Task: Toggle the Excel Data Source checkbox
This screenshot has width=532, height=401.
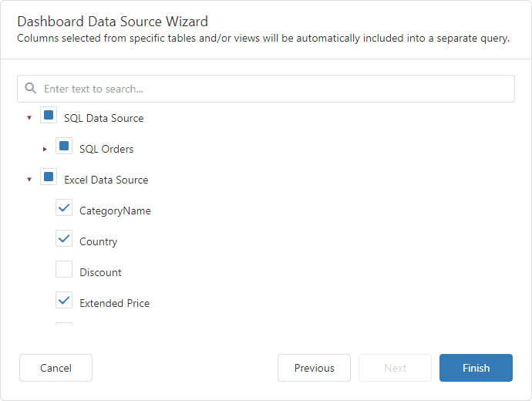Action: coord(49,178)
